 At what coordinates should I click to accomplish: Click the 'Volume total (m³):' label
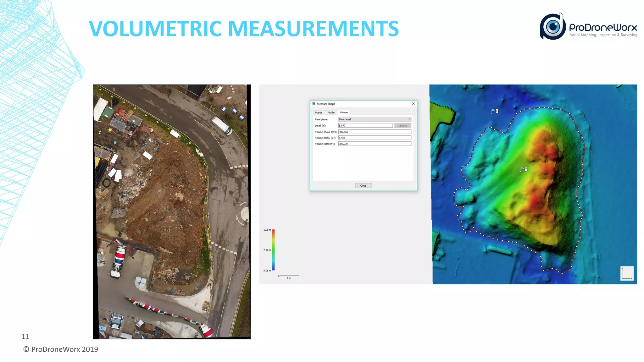point(325,144)
